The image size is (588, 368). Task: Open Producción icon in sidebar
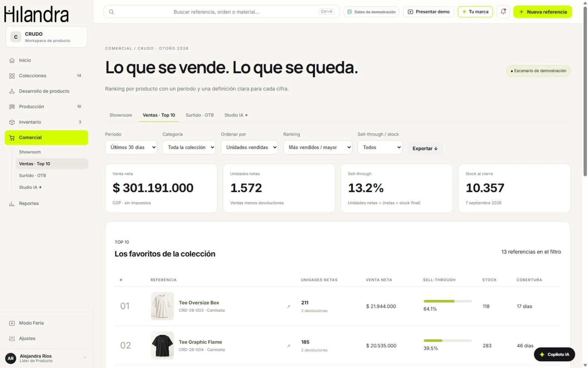click(x=12, y=107)
